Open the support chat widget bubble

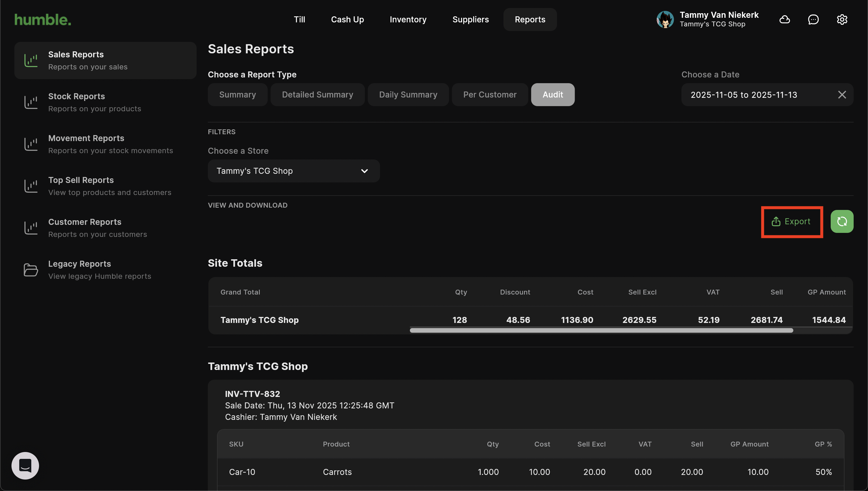point(25,466)
